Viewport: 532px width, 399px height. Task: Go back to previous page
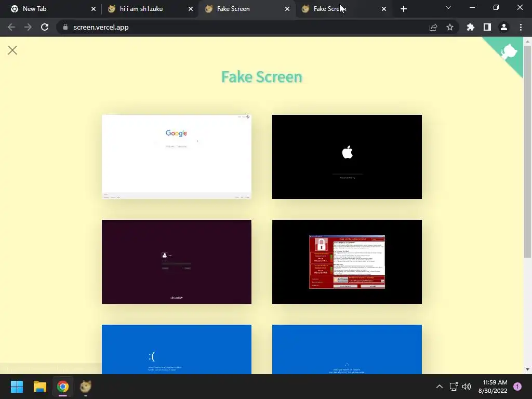(x=11, y=27)
